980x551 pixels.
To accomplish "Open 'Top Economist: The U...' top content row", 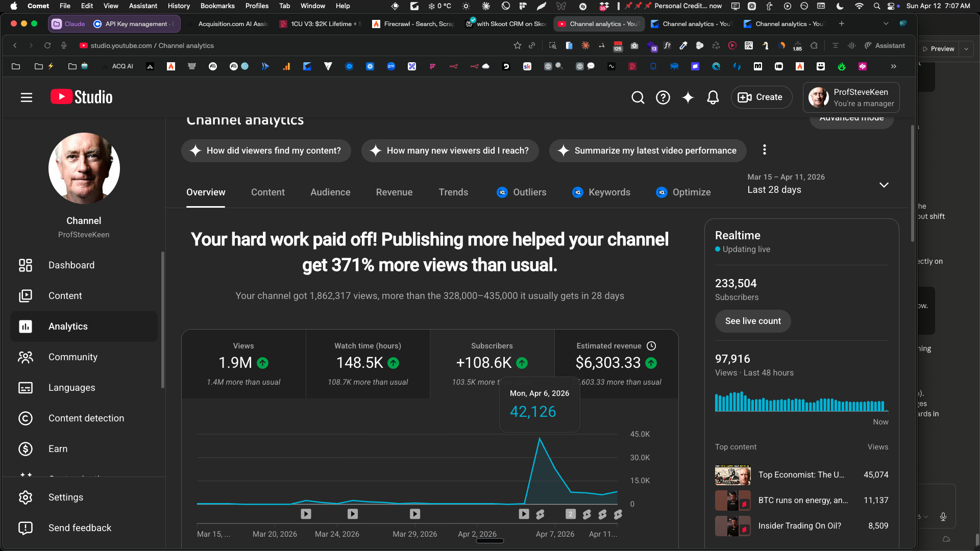I will (801, 475).
